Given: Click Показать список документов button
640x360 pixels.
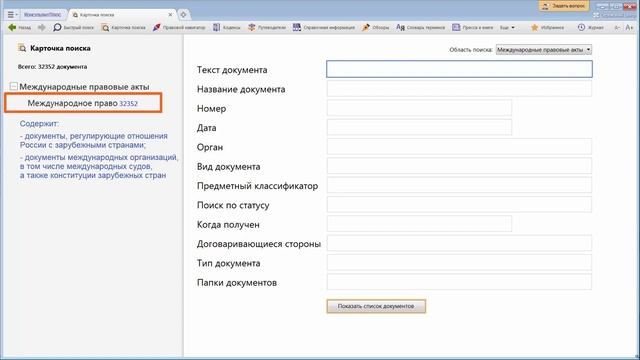Looking at the screenshot, I should pyautogui.click(x=376, y=306).
